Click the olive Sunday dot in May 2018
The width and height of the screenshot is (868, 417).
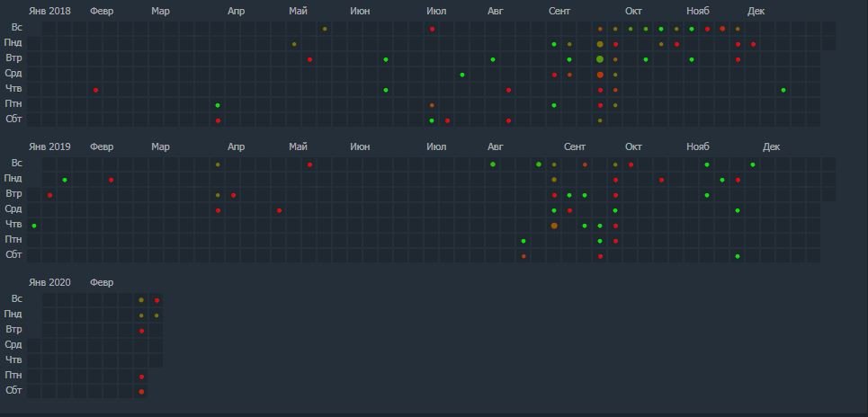tap(325, 29)
